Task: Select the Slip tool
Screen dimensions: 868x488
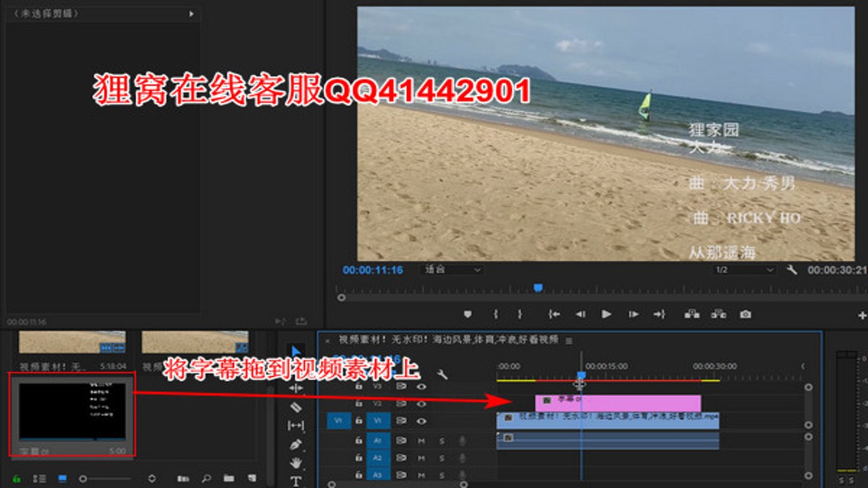Action: pos(296,426)
